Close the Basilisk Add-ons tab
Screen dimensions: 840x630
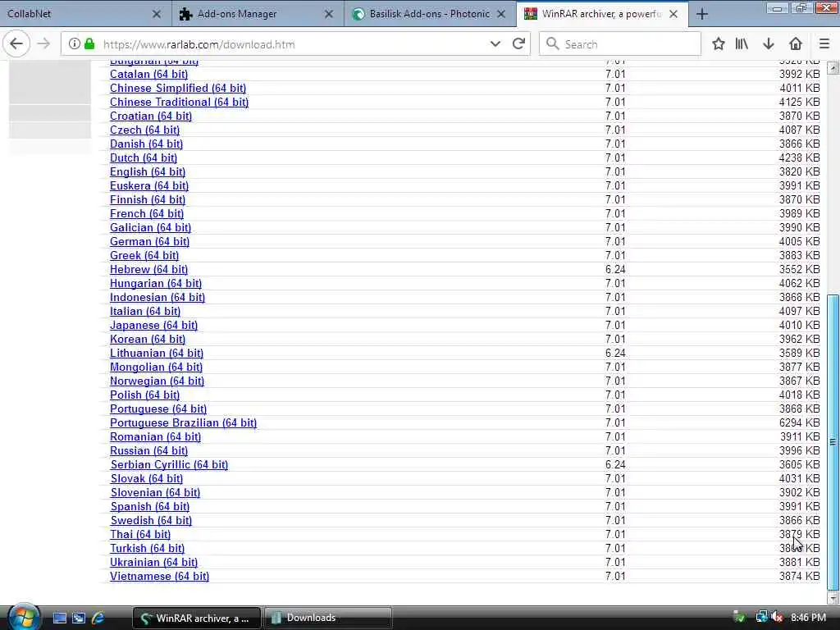click(501, 14)
